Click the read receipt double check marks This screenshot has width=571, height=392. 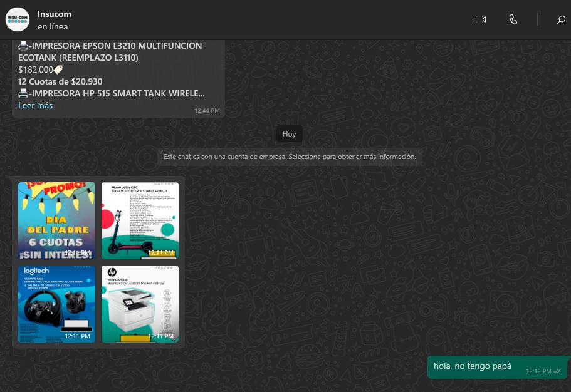557,371
